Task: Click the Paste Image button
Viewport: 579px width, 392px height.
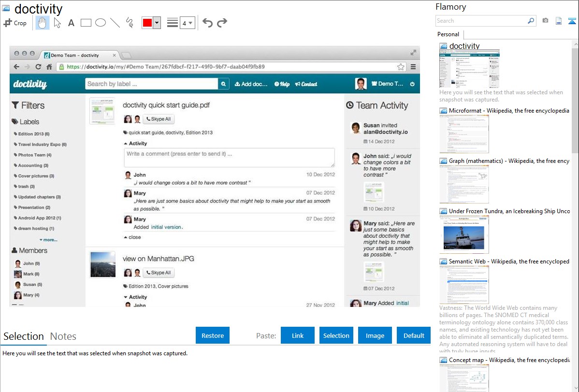Action: 375,335
